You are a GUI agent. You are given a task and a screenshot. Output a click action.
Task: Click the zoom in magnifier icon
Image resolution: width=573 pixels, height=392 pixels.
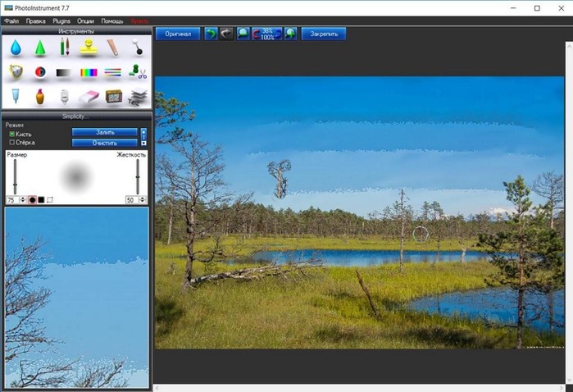[x=290, y=34]
